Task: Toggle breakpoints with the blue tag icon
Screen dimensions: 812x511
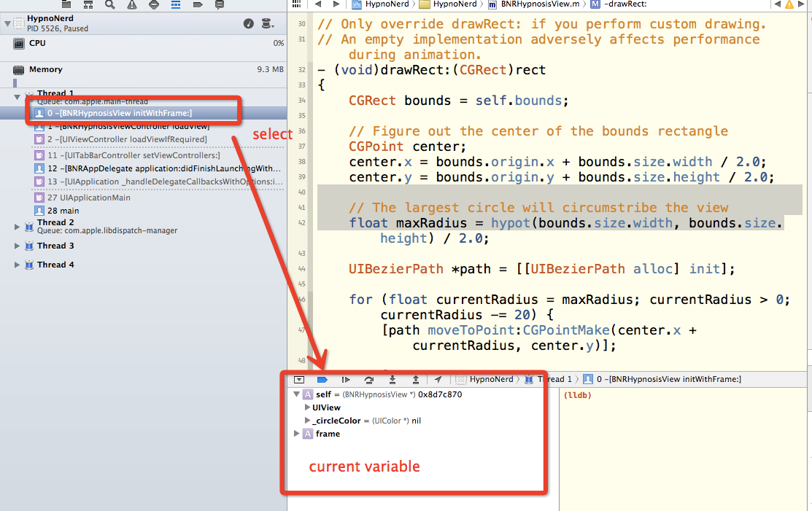Action: [x=322, y=380]
